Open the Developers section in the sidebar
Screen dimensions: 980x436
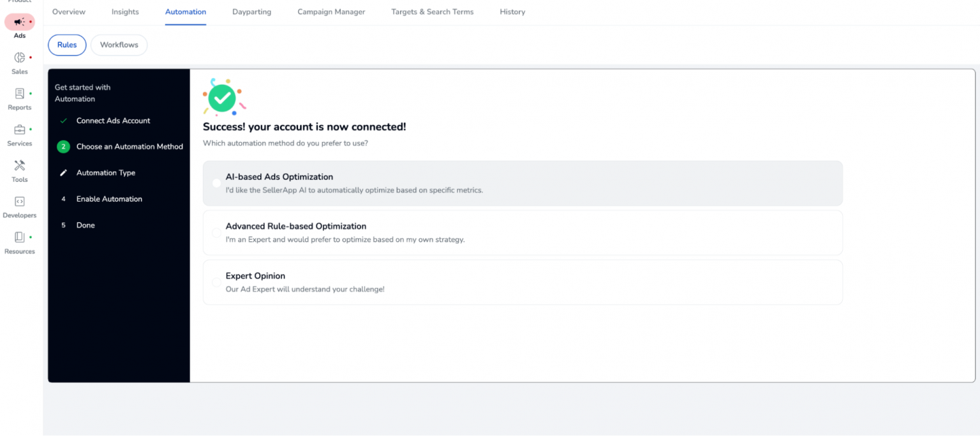pyautogui.click(x=19, y=205)
